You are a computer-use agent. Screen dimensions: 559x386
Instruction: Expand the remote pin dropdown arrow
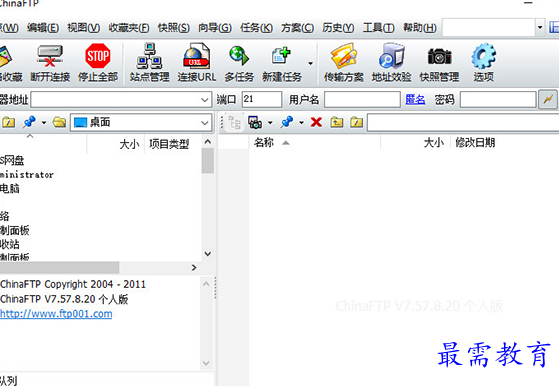[302, 123]
